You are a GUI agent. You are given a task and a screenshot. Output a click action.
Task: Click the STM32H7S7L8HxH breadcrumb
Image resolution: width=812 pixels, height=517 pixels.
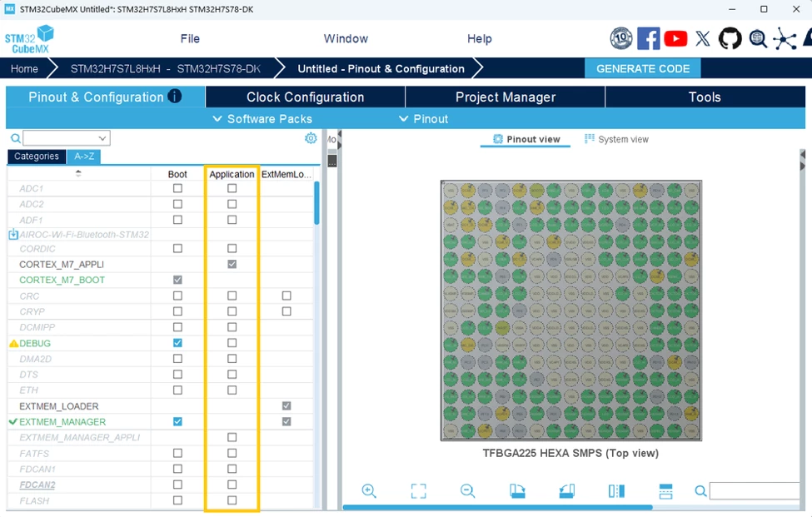pyautogui.click(x=165, y=69)
